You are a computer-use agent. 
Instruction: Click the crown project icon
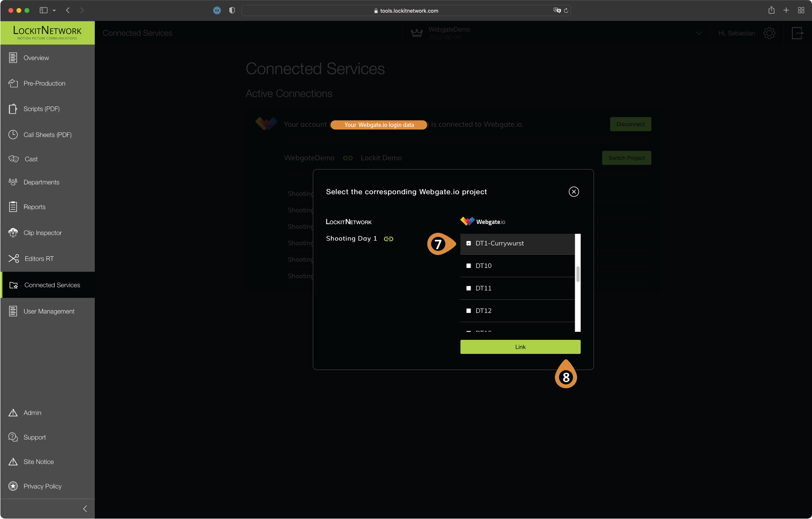point(417,33)
